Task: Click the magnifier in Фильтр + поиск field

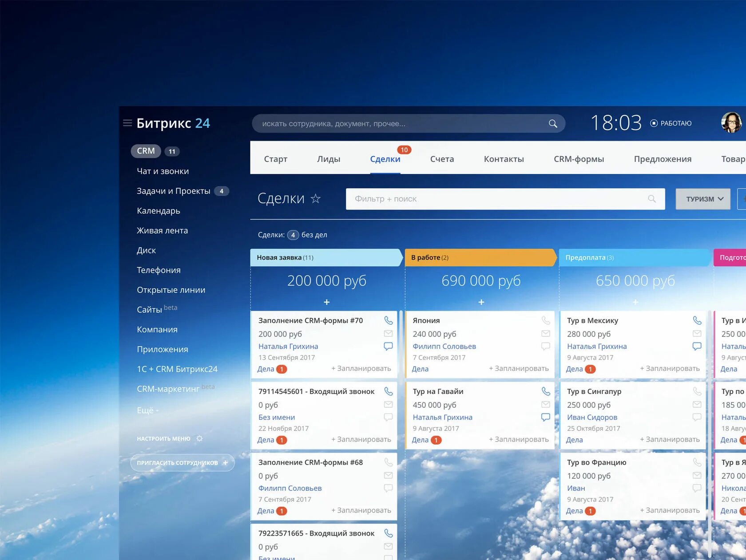Action: coord(652,199)
